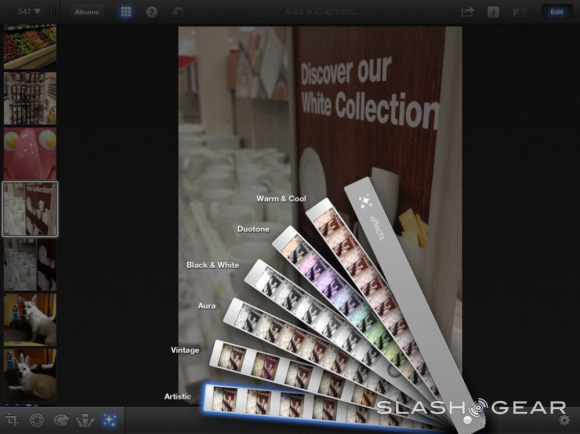Select the Crop and straighten tool
This screenshot has height=434, width=580.
tap(12, 420)
